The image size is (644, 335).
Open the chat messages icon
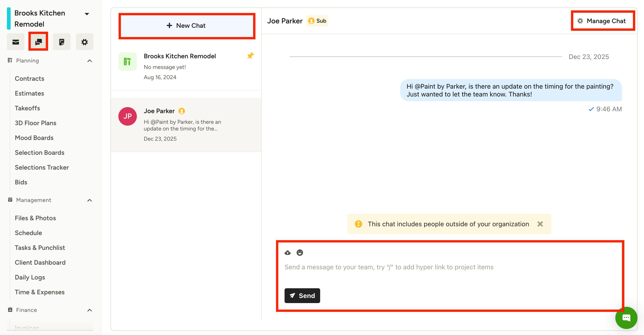[38, 42]
